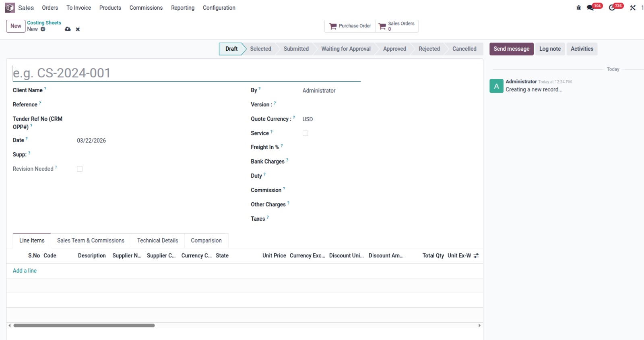The height and width of the screenshot is (340, 644).
Task: Open the Commissions menu
Action: pyautogui.click(x=146, y=8)
